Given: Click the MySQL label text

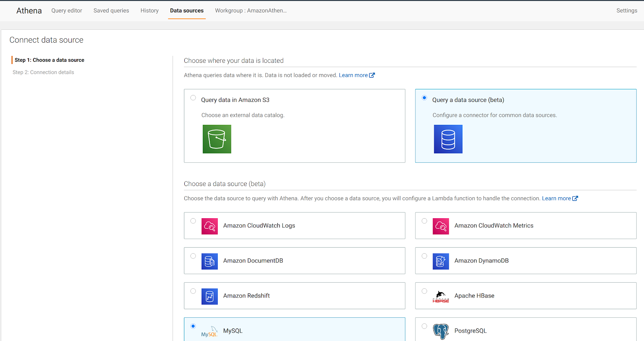Looking at the screenshot, I should [233, 331].
